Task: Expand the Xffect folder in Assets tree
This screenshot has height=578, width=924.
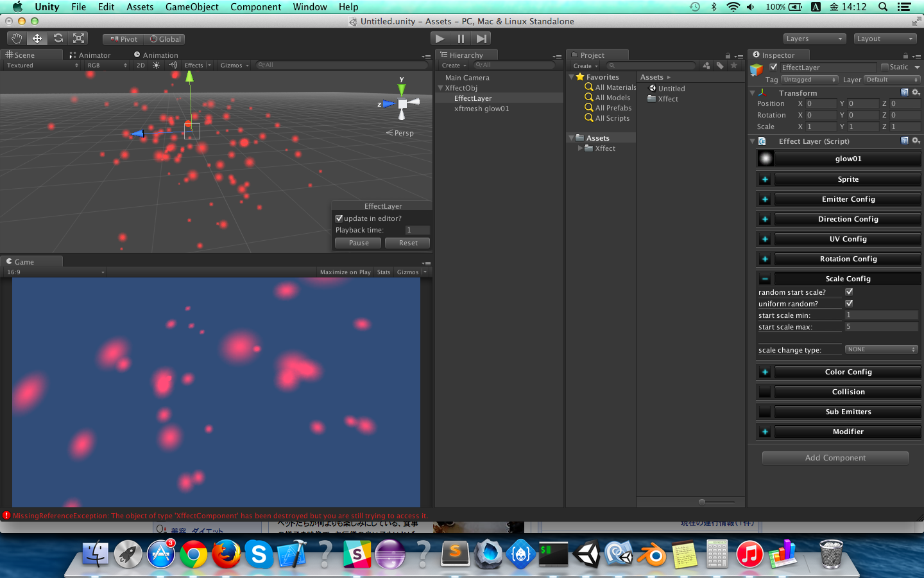Action: [580, 148]
